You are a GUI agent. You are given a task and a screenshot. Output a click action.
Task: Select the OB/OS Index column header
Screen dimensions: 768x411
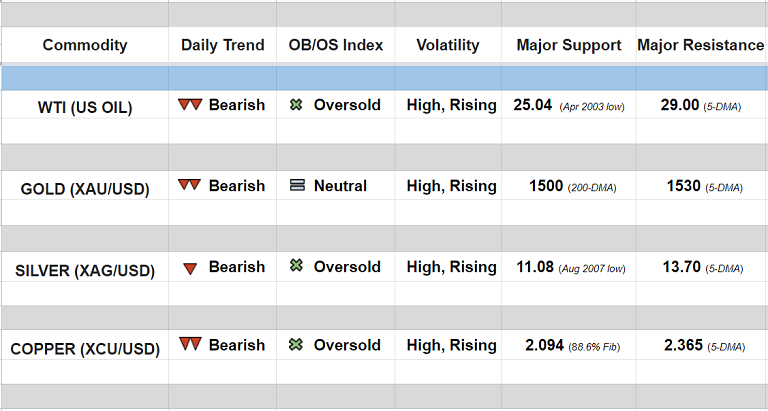click(x=336, y=45)
